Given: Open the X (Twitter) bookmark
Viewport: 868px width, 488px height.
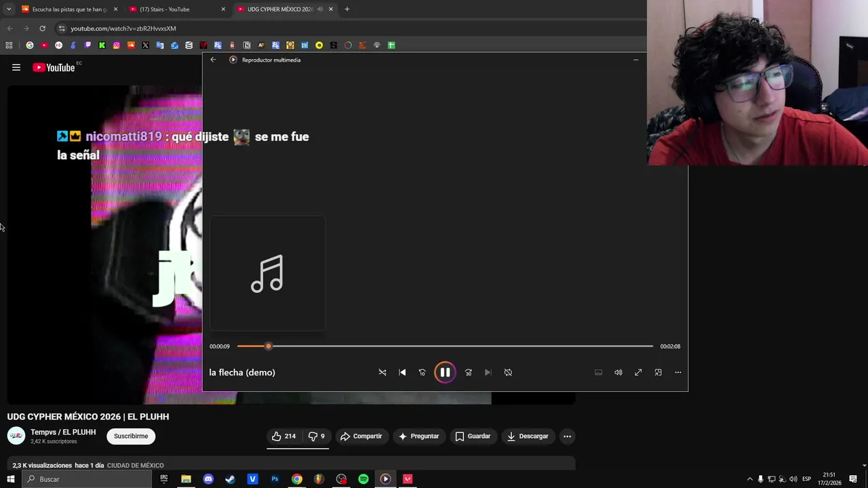Looking at the screenshot, I should coord(145,45).
